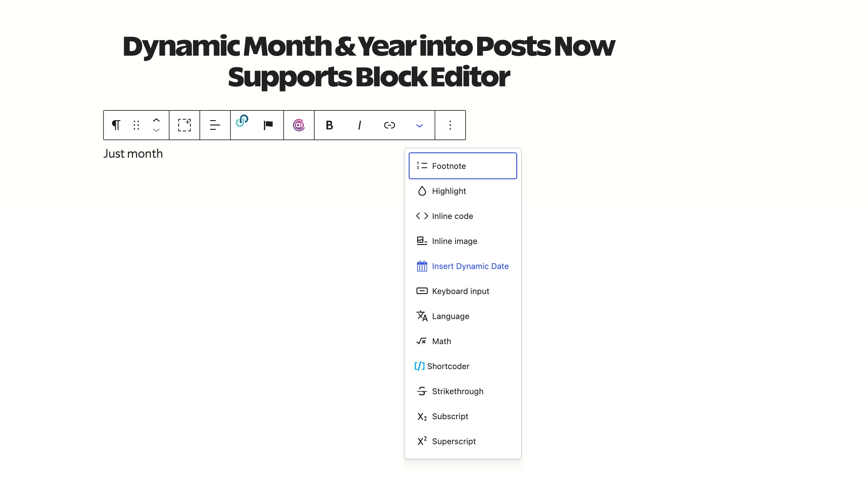Toggle bold formatting
The image size is (868, 483).
tap(329, 125)
